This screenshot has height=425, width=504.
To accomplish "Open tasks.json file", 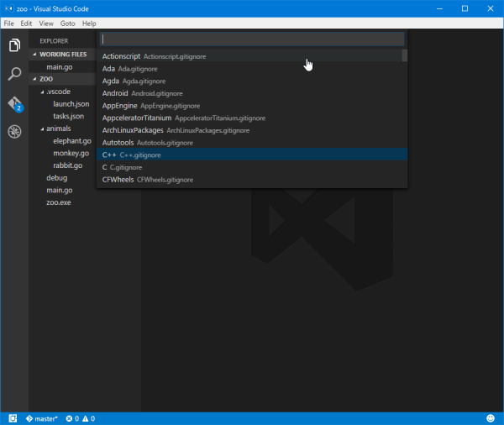I will [69, 116].
